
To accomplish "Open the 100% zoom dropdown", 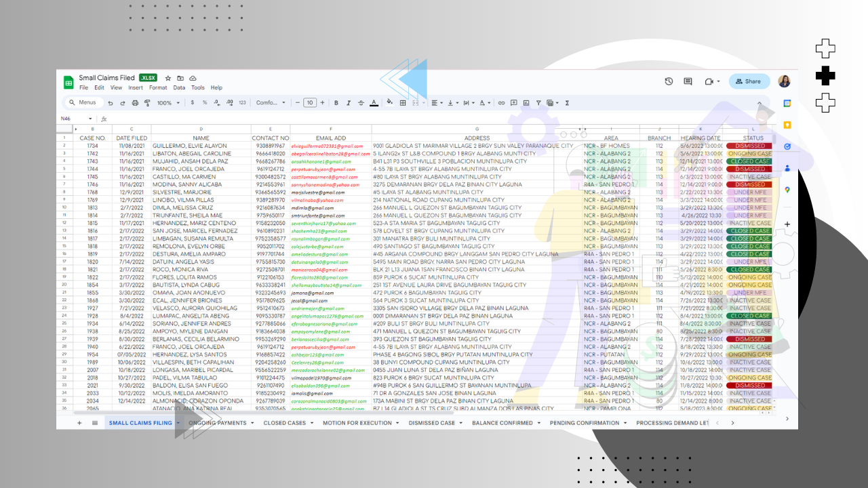I will [x=167, y=103].
